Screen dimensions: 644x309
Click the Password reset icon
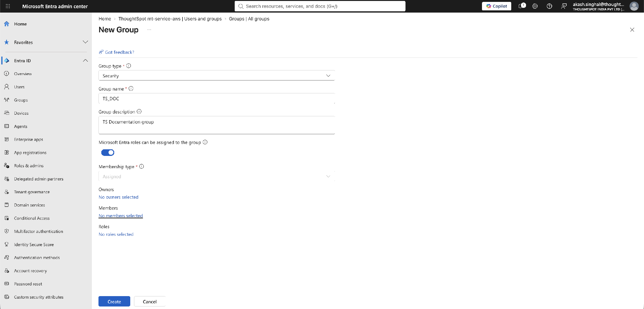7,284
